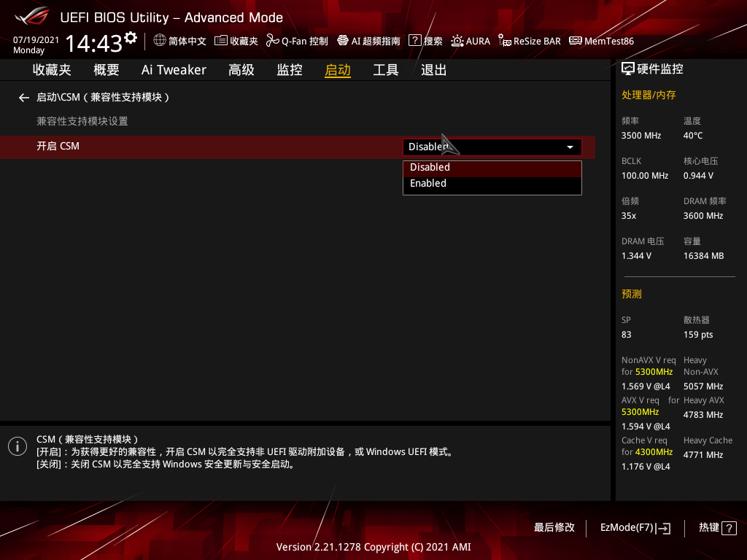Image resolution: width=747 pixels, height=560 pixels.
Task: Click the settings gear next to the clock
Action: click(131, 38)
